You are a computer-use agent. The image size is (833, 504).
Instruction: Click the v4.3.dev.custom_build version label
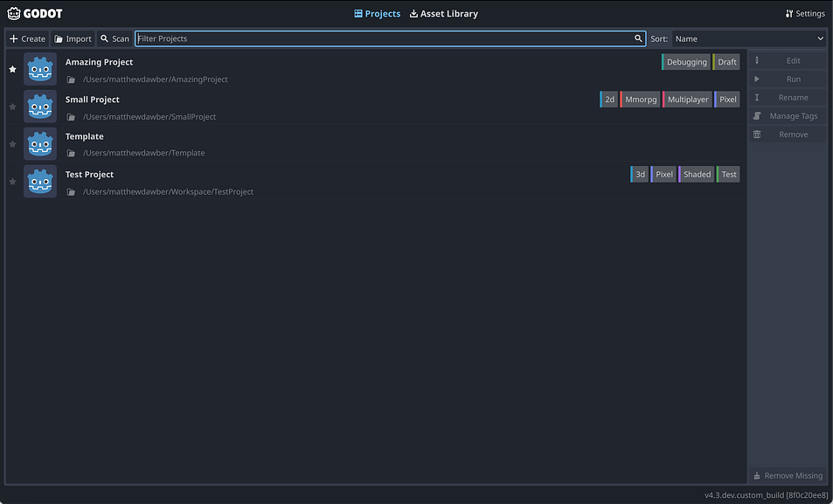765,495
